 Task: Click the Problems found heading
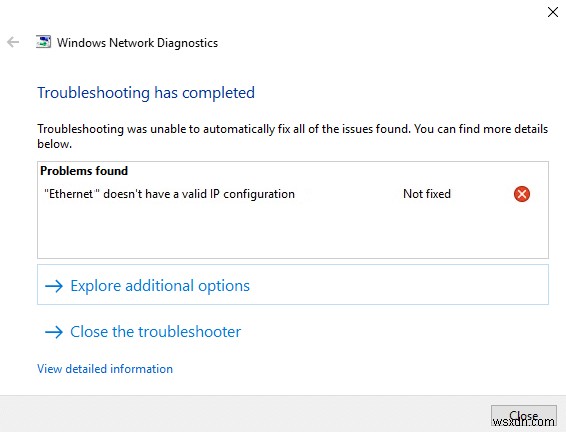[84, 171]
